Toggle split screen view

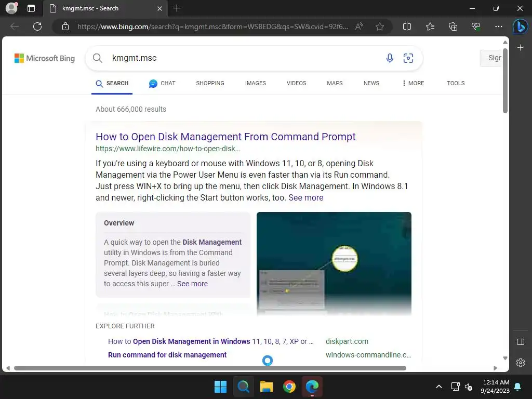click(407, 26)
